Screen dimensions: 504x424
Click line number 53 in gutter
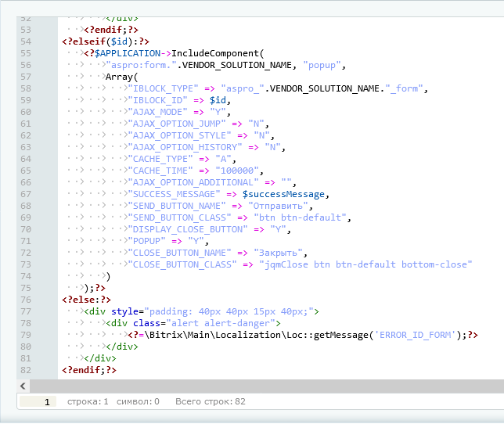[26, 30]
